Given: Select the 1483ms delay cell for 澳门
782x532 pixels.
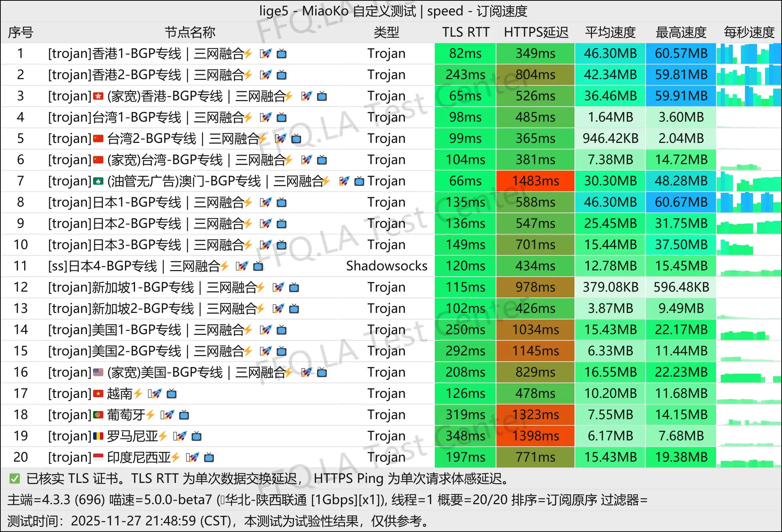Looking at the screenshot, I should point(536,181).
